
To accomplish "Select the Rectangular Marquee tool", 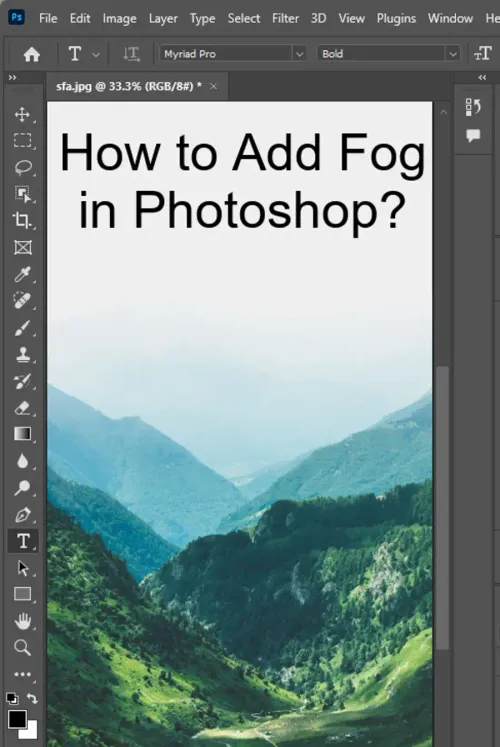I will (22, 141).
